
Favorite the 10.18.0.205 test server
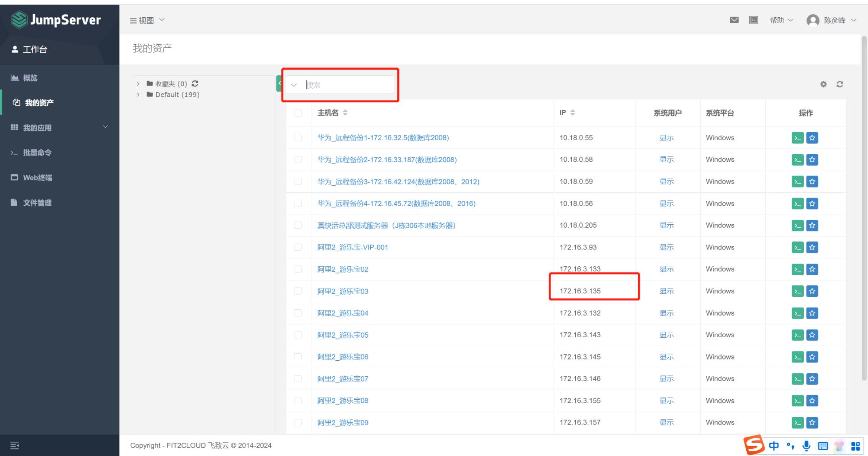click(x=812, y=226)
